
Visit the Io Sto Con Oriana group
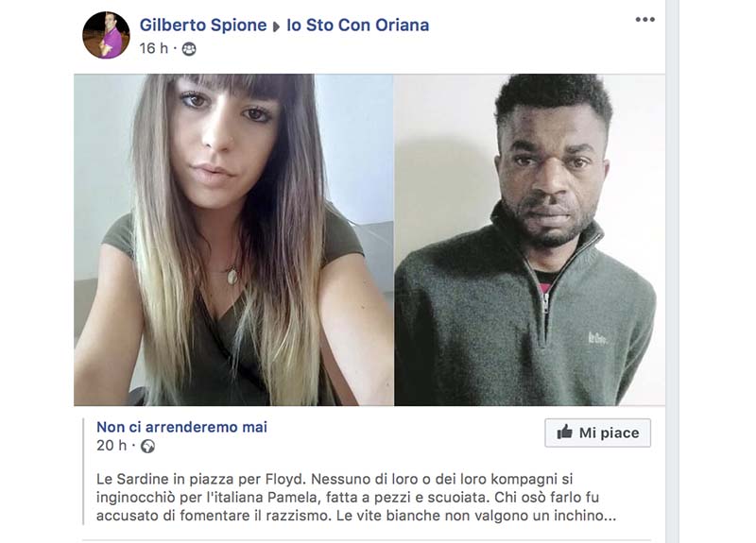click(x=358, y=25)
